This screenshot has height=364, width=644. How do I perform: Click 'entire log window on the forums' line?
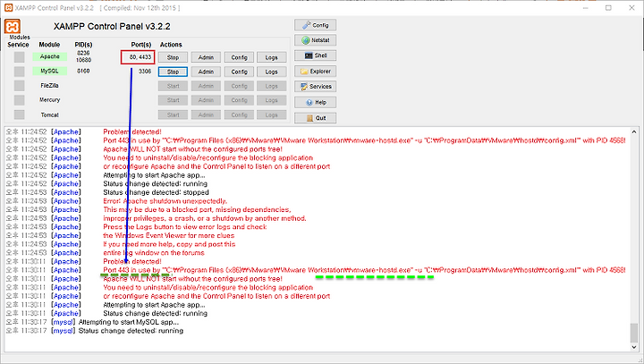pyautogui.click(x=154, y=253)
